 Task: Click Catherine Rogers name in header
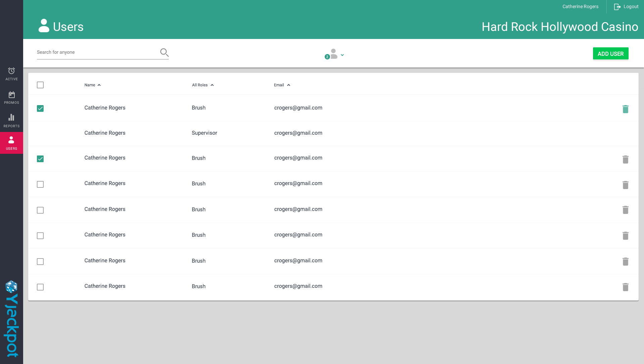pos(580,7)
